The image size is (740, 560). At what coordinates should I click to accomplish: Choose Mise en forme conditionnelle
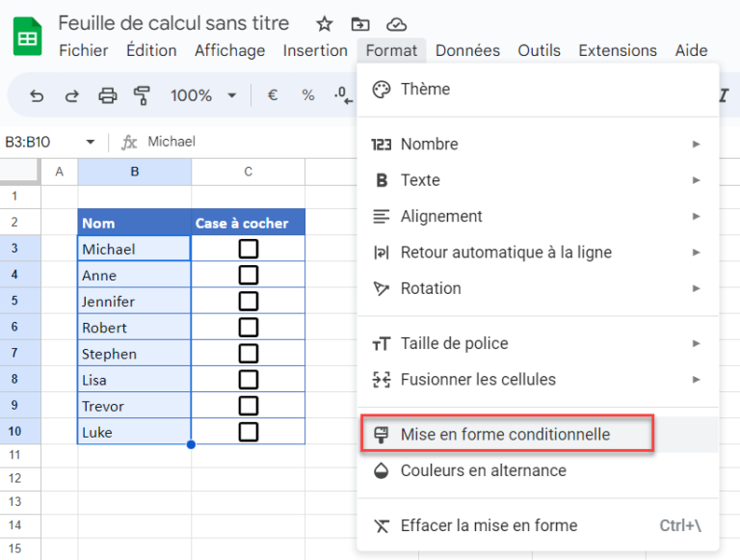(x=506, y=435)
